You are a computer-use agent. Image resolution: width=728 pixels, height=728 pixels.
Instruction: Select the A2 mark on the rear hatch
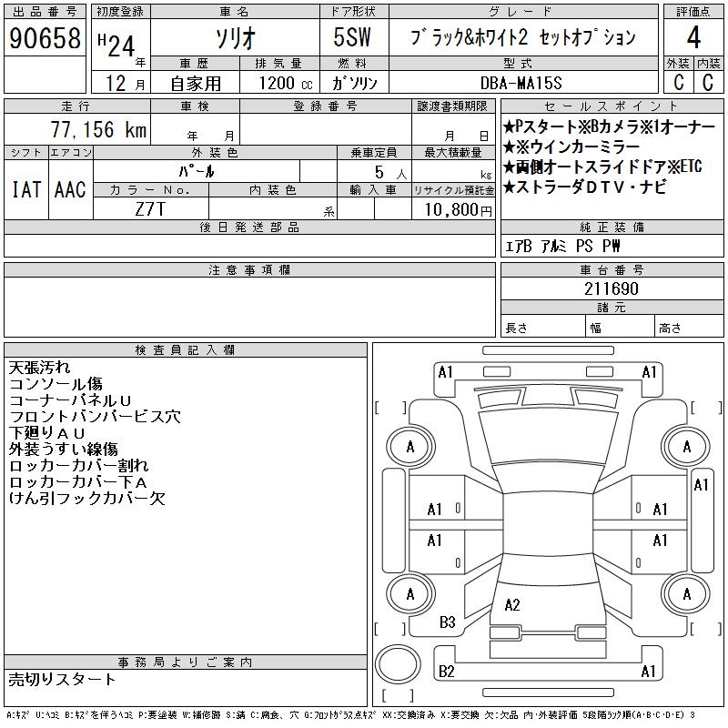click(512, 604)
